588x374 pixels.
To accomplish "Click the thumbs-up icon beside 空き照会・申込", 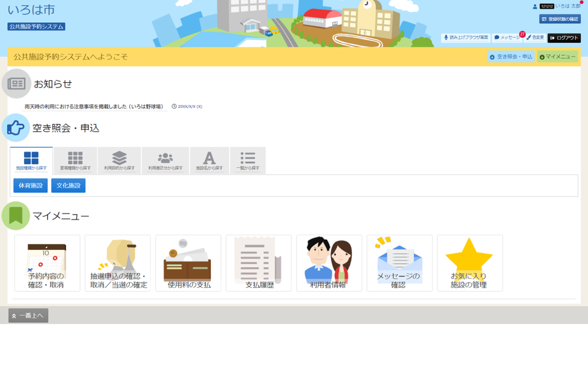I will pyautogui.click(x=16, y=128).
